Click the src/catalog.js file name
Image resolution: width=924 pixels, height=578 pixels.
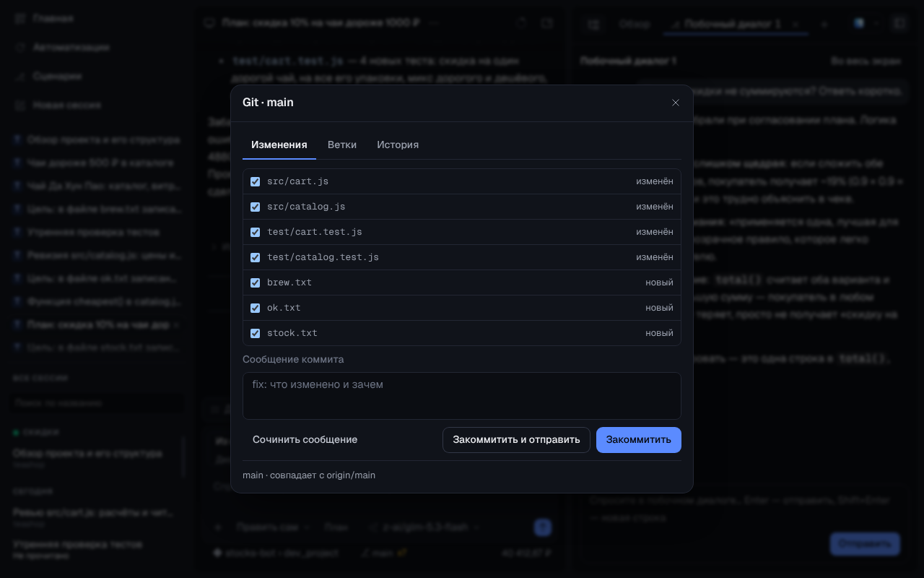[x=306, y=207]
